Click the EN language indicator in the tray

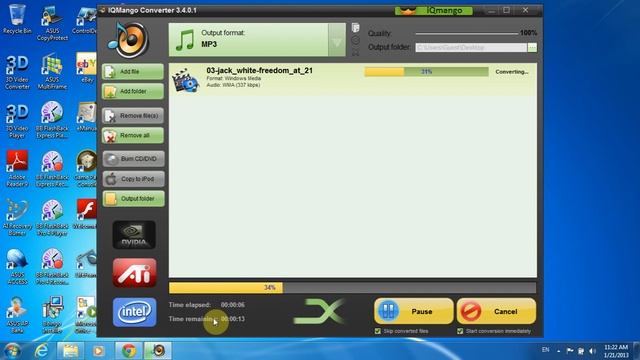[545, 350]
